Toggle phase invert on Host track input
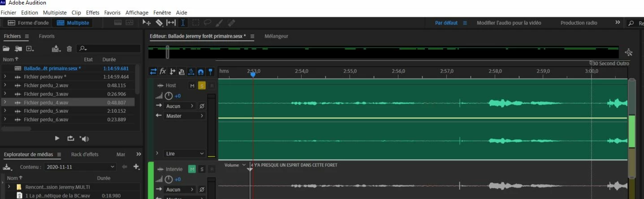Viewport: 644px width, 199px height. 202,106
